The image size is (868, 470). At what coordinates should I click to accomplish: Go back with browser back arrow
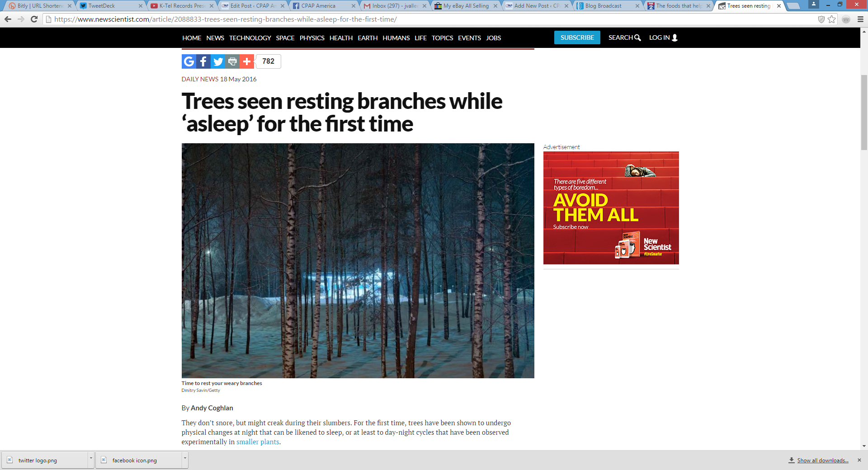8,19
